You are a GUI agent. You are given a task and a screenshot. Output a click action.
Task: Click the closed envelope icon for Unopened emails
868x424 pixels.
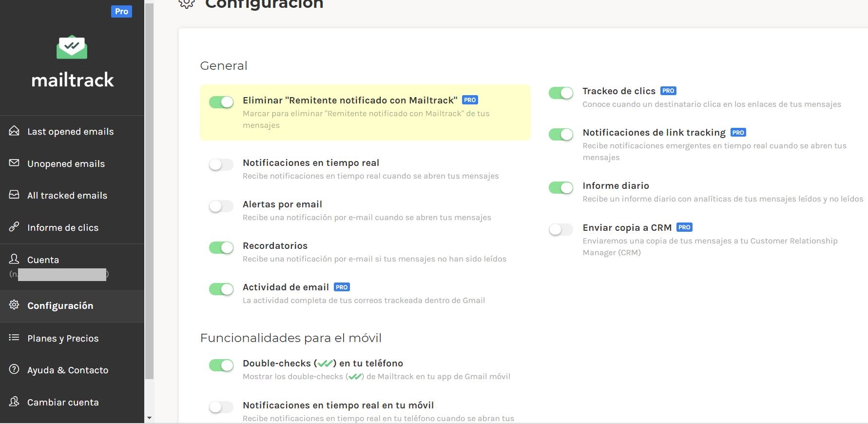14,163
